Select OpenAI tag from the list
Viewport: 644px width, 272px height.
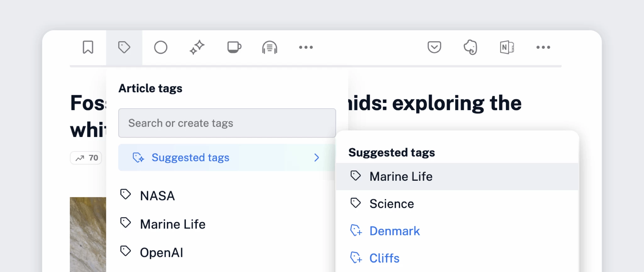pyautogui.click(x=161, y=252)
